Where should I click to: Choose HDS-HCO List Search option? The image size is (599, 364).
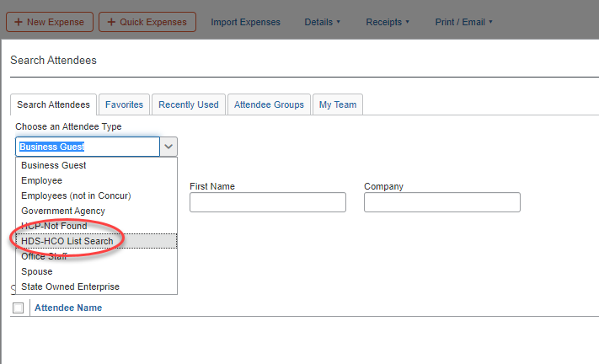[67, 241]
